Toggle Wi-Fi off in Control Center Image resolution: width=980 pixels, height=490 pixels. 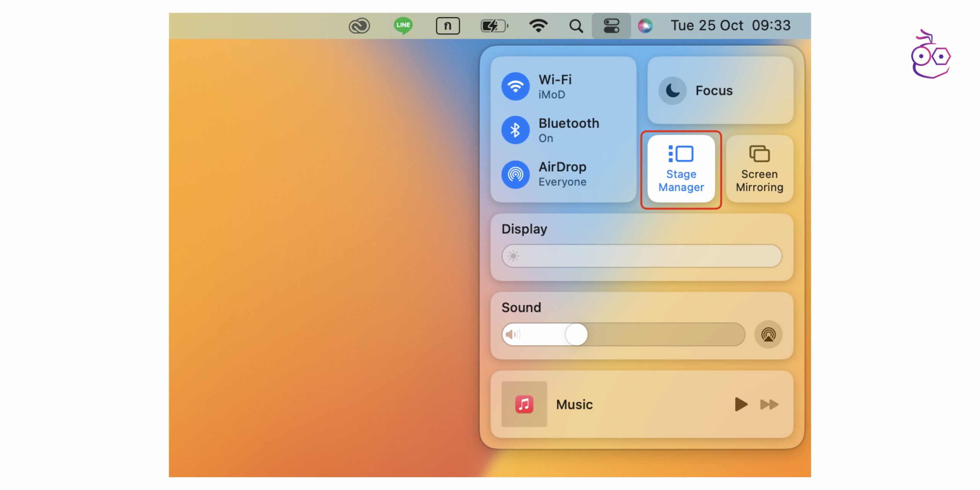click(x=516, y=87)
